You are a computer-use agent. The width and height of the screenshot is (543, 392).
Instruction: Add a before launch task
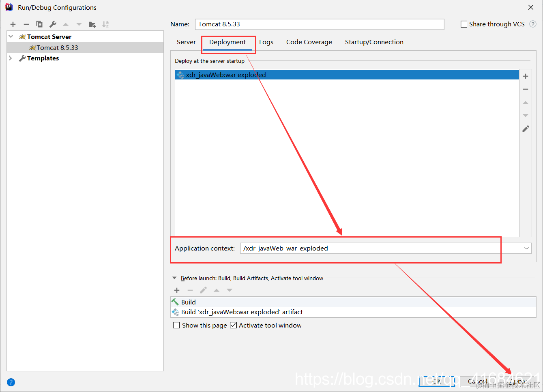tap(177, 290)
